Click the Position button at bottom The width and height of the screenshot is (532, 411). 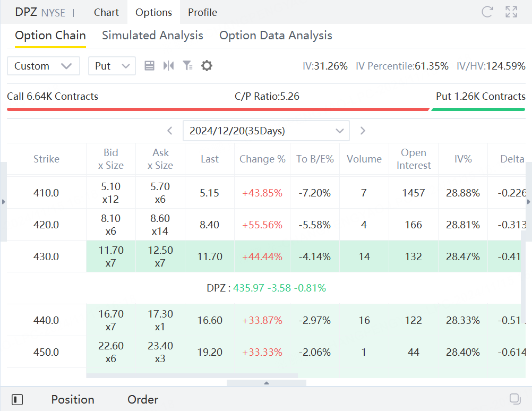[73, 399]
